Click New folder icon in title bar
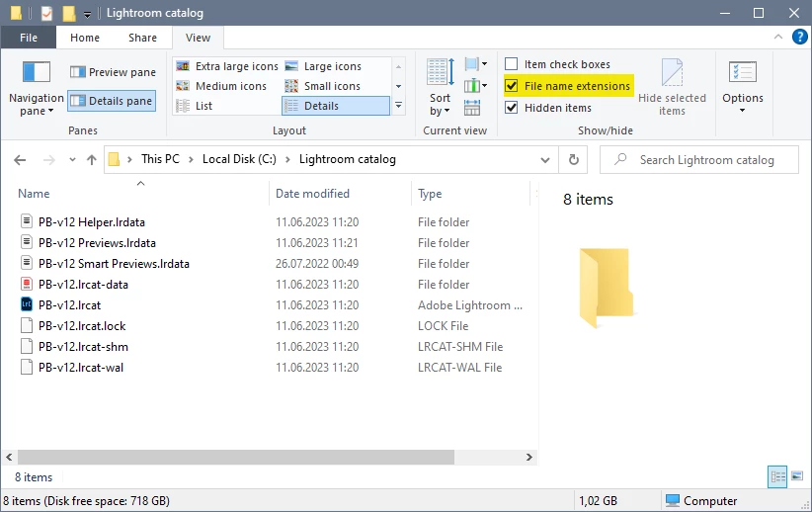Image resolution: width=812 pixels, height=512 pixels. coord(69,13)
